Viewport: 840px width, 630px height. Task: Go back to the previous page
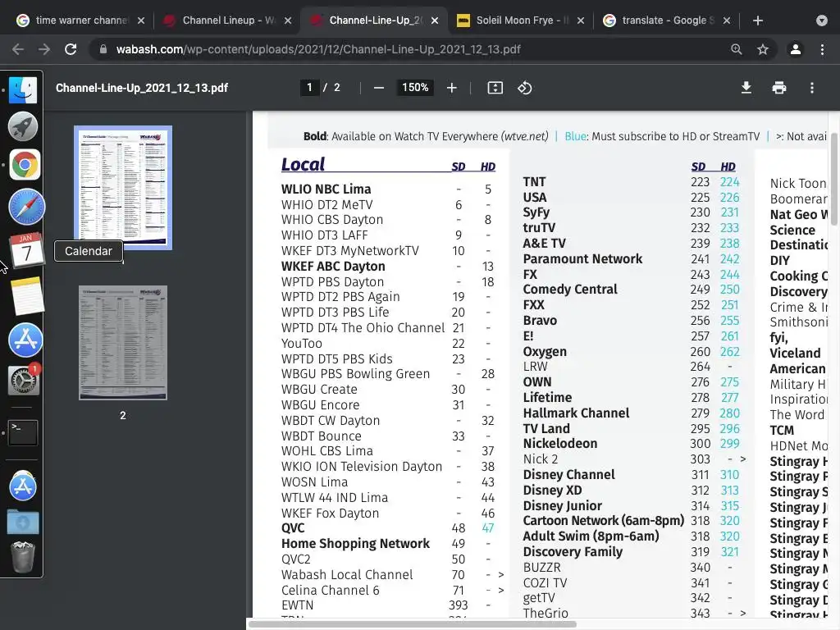tap(18, 49)
